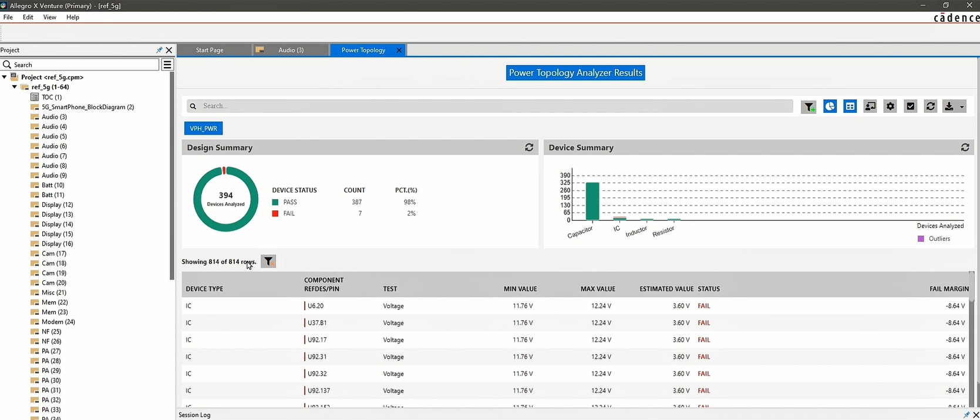Click the U6.20 table cell
This screenshot has width=980, height=420.
coord(315,306)
